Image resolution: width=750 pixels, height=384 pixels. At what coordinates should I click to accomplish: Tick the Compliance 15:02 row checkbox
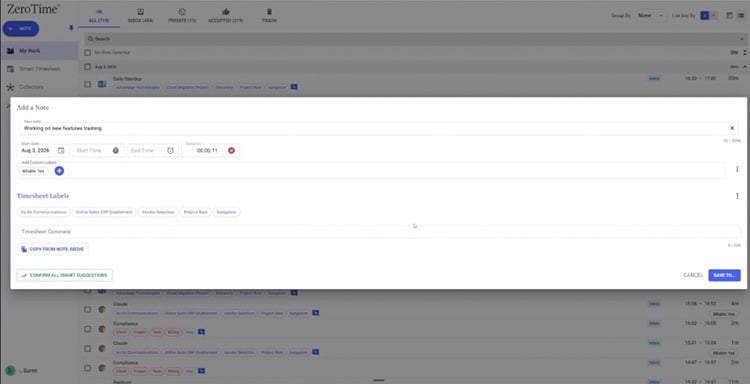click(88, 329)
